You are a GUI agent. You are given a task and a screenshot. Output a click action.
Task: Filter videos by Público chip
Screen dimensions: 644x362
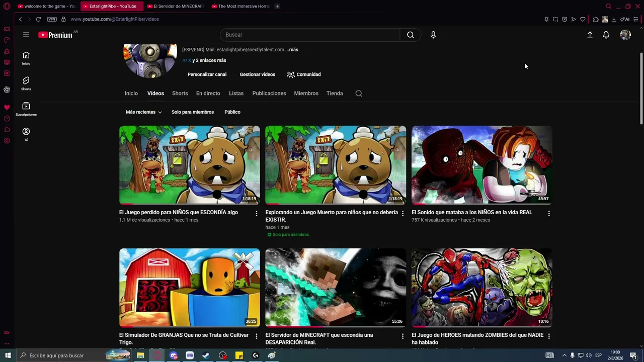click(x=232, y=112)
